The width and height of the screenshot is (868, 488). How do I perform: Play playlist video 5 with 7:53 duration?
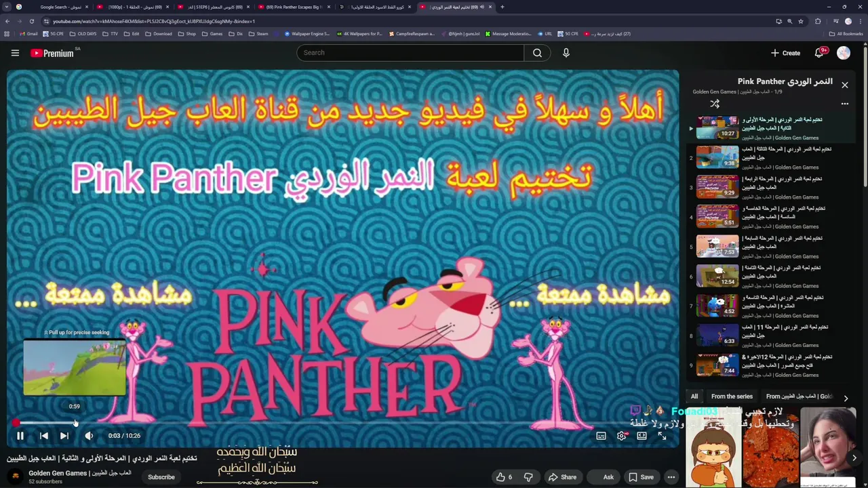(x=770, y=247)
